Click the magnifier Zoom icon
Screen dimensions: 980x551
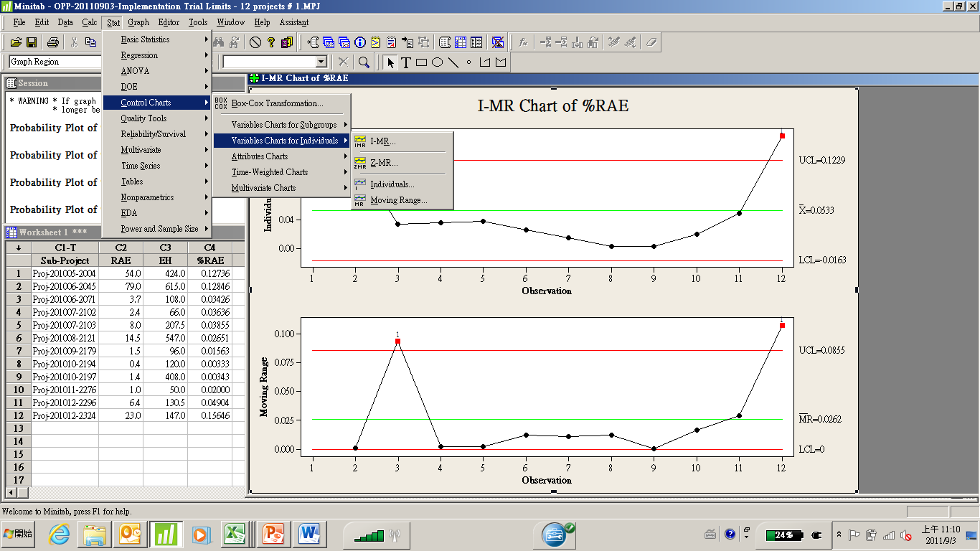364,62
